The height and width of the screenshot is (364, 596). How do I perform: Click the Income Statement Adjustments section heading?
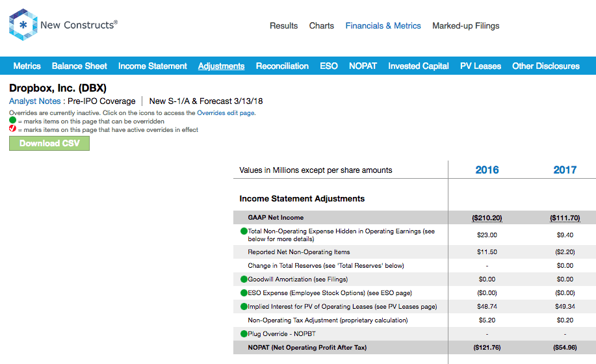(x=302, y=199)
